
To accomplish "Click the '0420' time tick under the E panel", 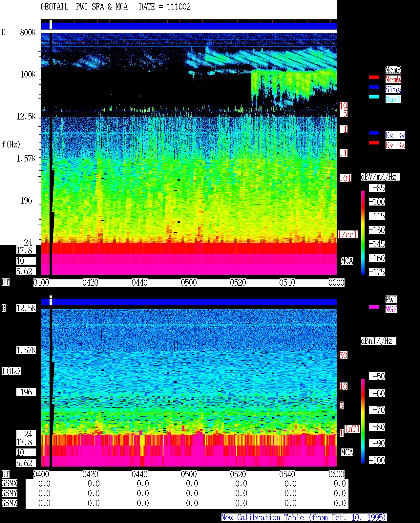I will click(x=90, y=283).
